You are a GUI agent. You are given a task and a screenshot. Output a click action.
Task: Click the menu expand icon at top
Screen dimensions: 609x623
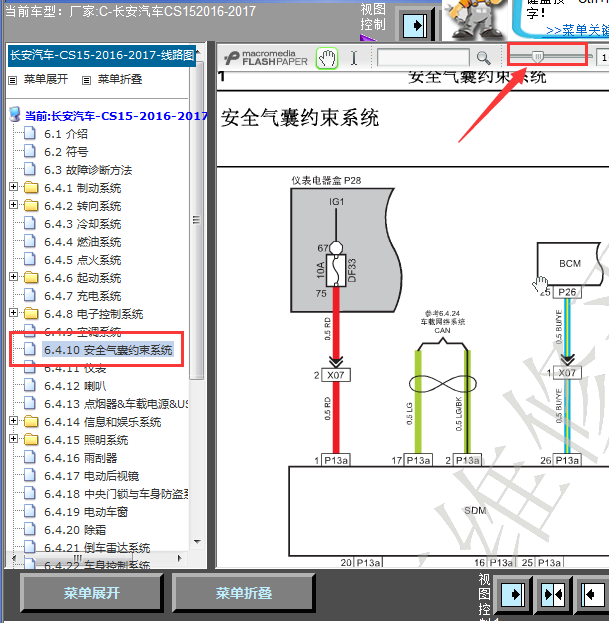coord(13,80)
